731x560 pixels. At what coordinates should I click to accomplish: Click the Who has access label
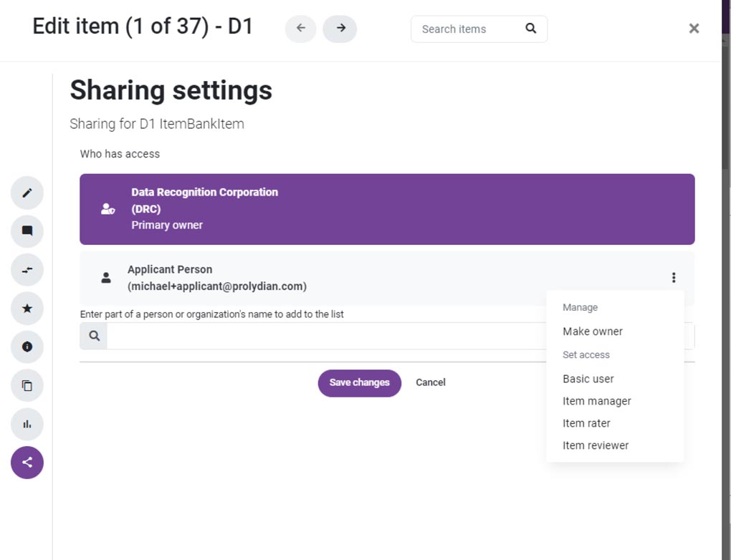120,154
